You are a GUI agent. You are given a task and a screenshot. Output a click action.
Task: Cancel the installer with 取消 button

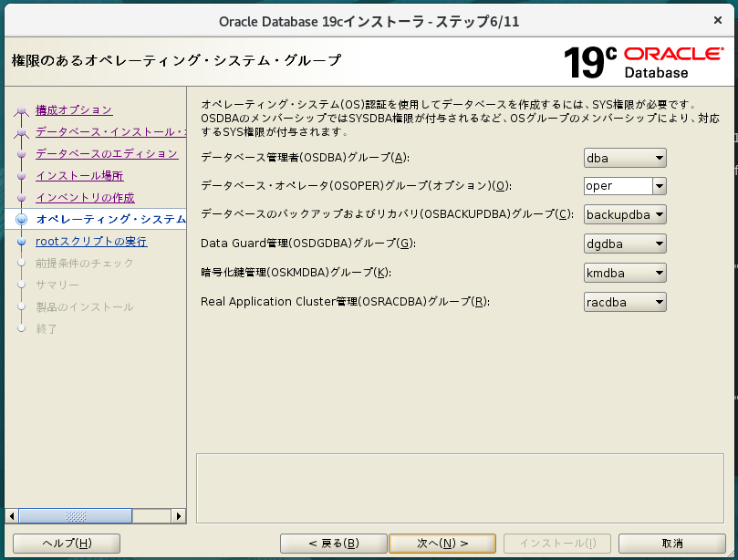pos(672,544)
